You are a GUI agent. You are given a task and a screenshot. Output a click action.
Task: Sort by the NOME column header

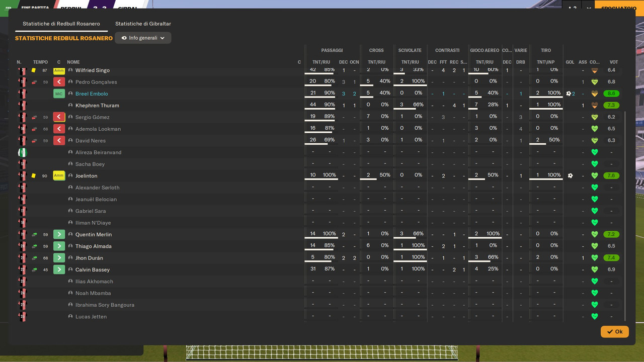(x=73, y=62)
